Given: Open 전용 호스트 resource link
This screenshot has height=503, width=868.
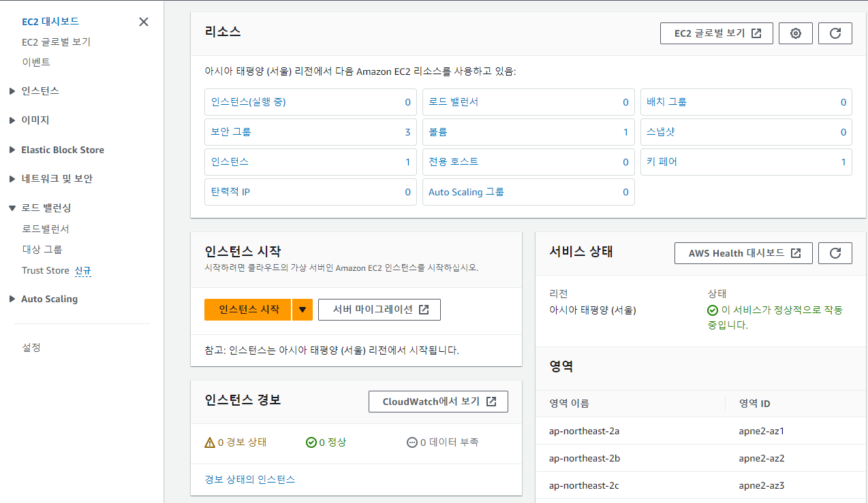Looking at the screenshot, I should 453,162.
